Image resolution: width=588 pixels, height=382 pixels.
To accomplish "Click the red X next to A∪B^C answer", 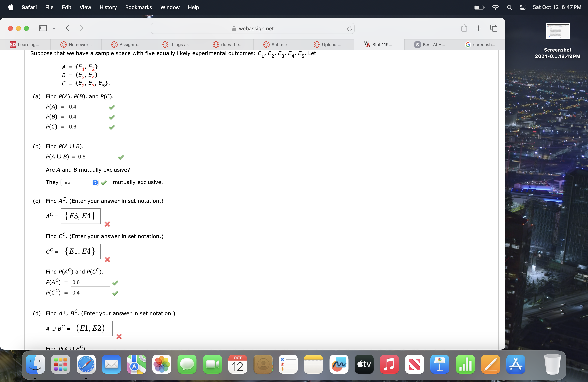I will pyautogui.click(x=119, y=337).
